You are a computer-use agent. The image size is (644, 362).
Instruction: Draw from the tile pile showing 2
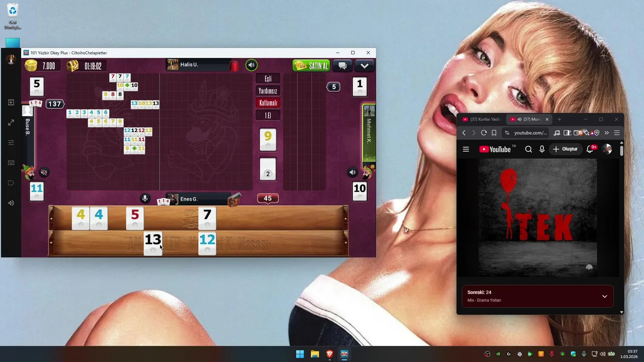268,170
